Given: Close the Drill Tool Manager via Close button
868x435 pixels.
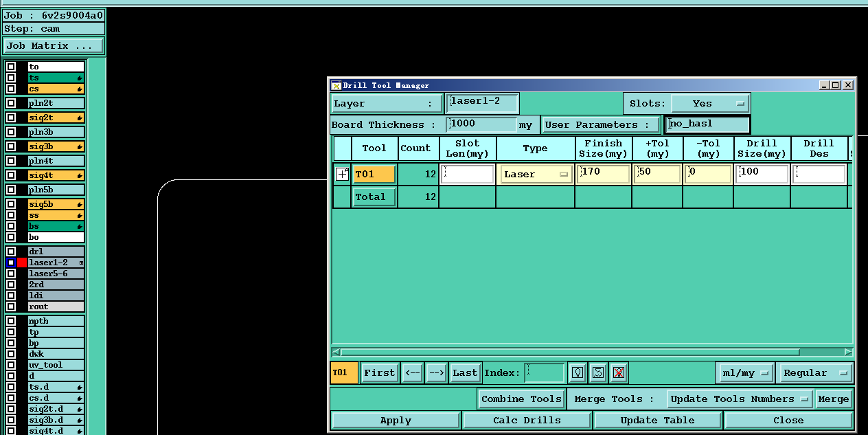Looking at the screenshot, I should pos(788,421).
